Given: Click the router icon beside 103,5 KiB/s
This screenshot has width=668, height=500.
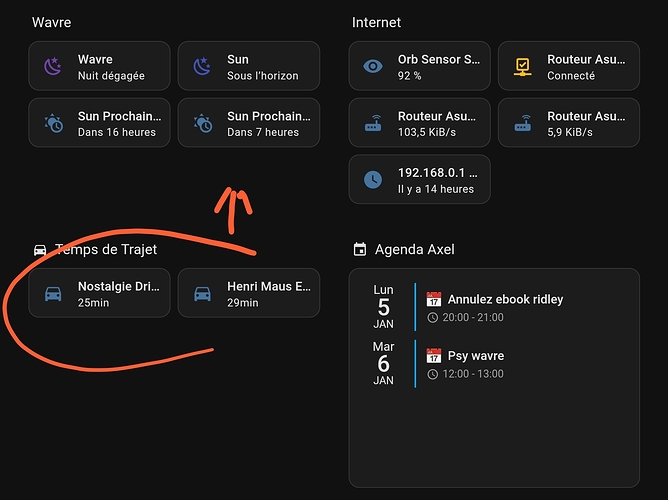Looking at the screenshot, I should (373, 123).
